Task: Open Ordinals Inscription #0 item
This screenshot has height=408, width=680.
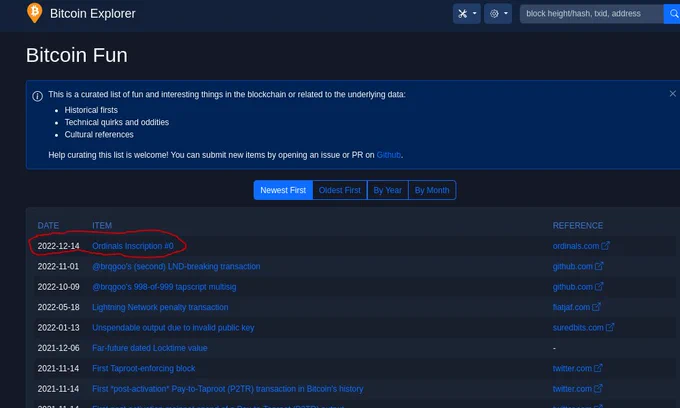Action: tap(133, 246)
